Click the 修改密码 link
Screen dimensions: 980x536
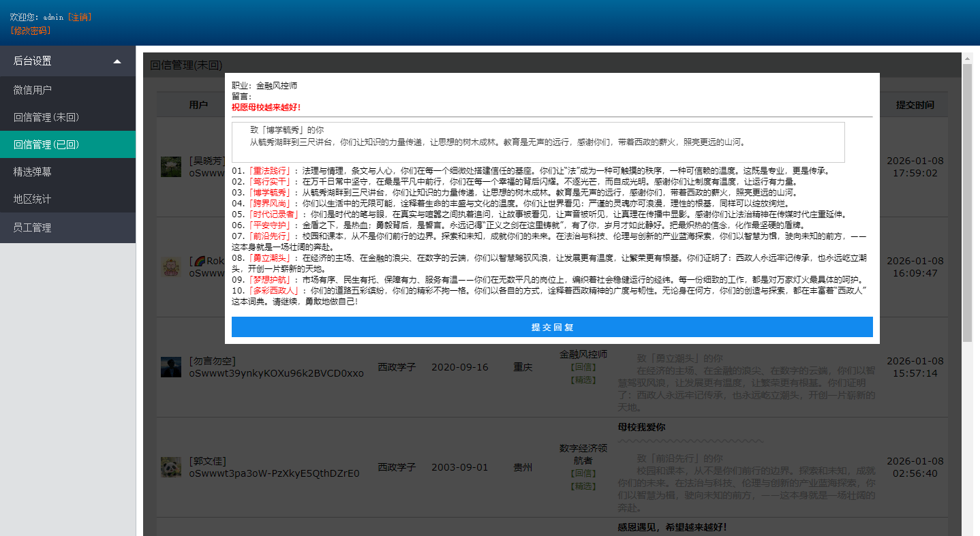coord(31,31)
